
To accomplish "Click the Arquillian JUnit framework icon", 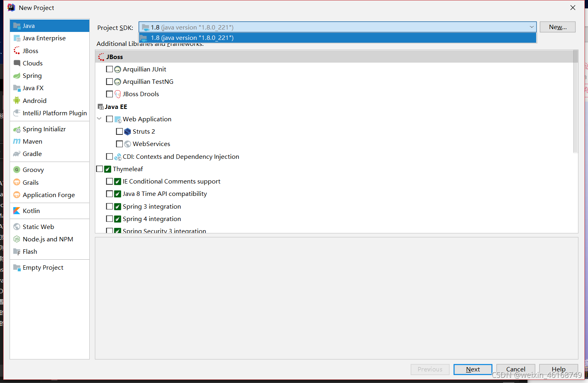I will [118, 69].
